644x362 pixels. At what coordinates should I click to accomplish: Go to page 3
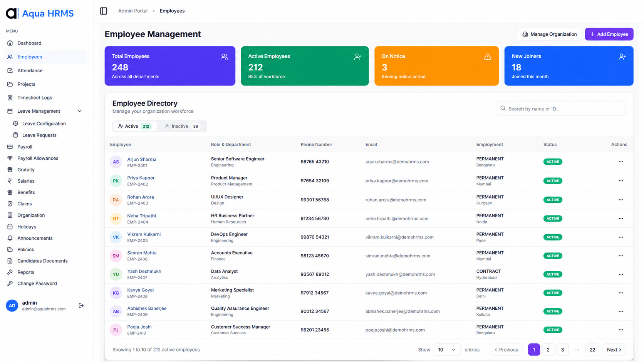pyautogui.click(x=562, y=350)
